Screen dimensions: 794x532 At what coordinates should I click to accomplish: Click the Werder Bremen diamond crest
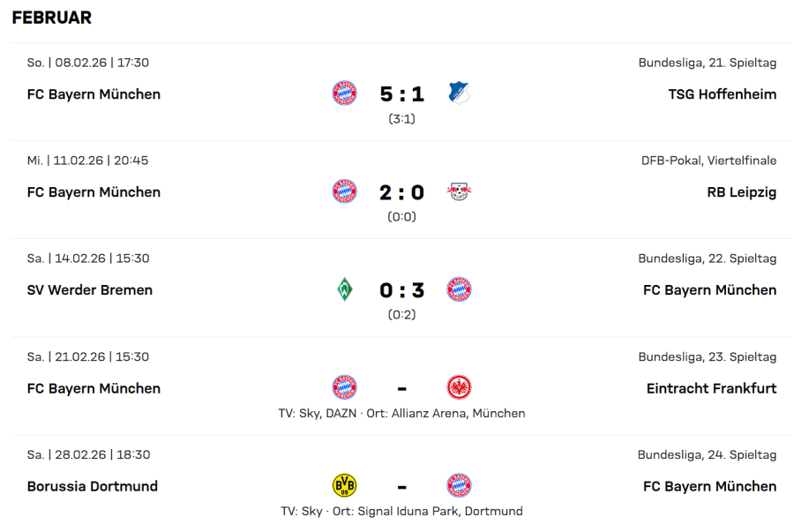345,289
